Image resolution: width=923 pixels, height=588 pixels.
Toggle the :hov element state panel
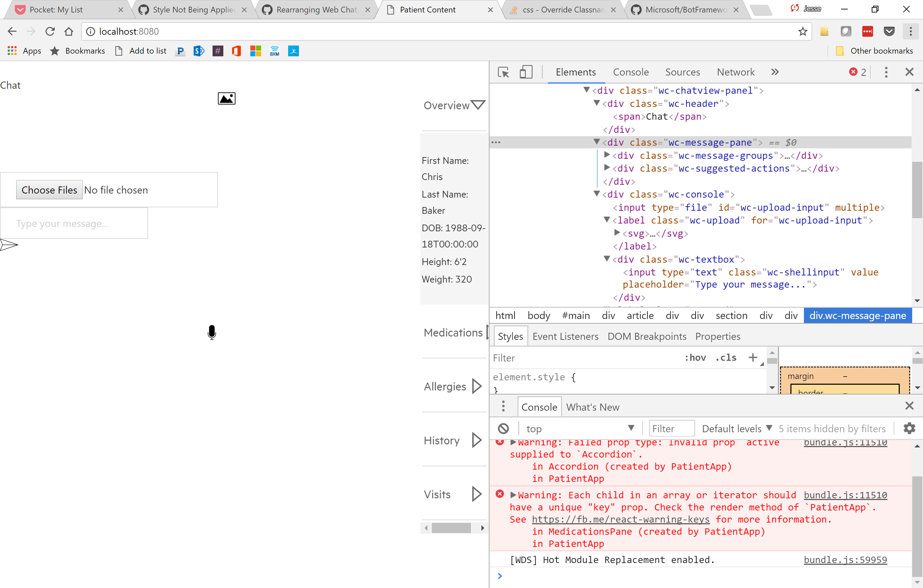(x=695, y=357)
